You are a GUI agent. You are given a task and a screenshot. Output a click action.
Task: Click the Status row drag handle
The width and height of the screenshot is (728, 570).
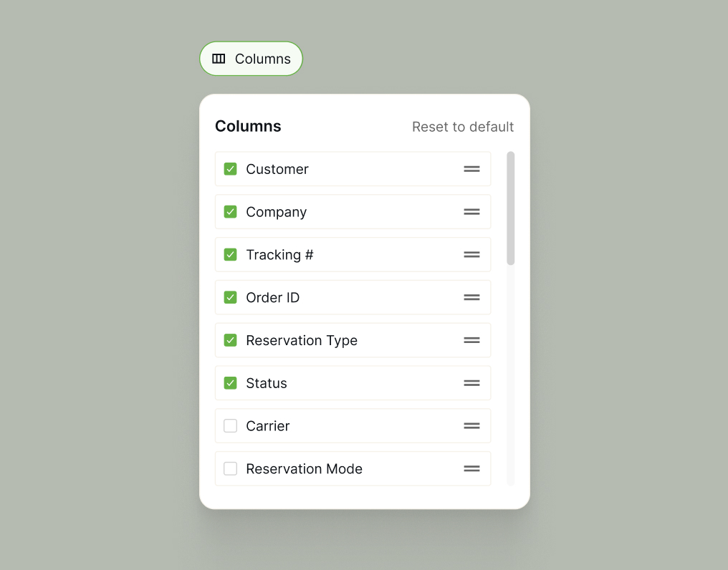pyautogui.click(x=471, y=383)
